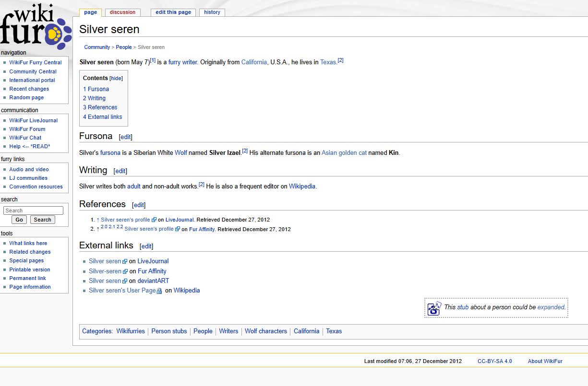This screenshot has width=588, height=386.
Task: Open WikiFur Forum link
Action: tap(27, 129)
